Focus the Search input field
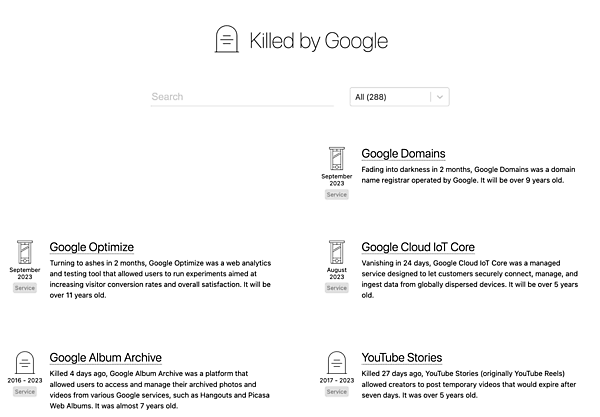 (242, 97)
